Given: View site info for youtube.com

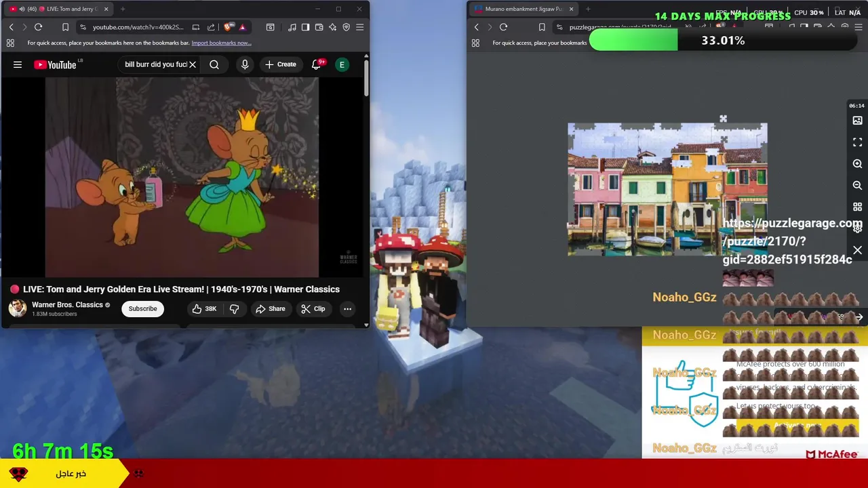Looking at the screenshot, I should point(83,27).
